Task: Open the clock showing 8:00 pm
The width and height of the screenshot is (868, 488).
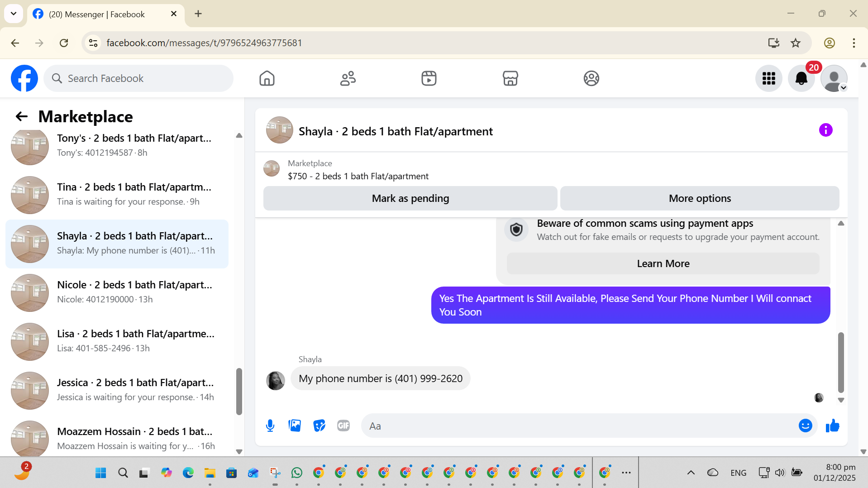Action: click(835, 473)
